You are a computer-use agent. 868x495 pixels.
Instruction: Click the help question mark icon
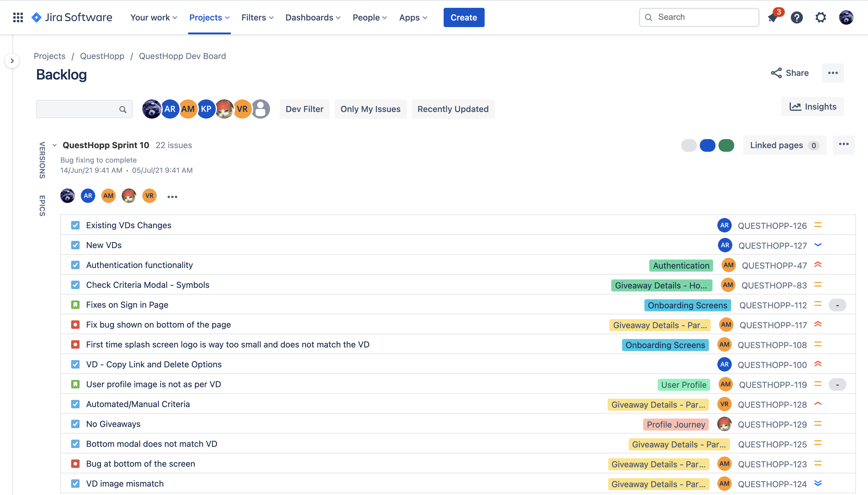click(x=797, y=17)
